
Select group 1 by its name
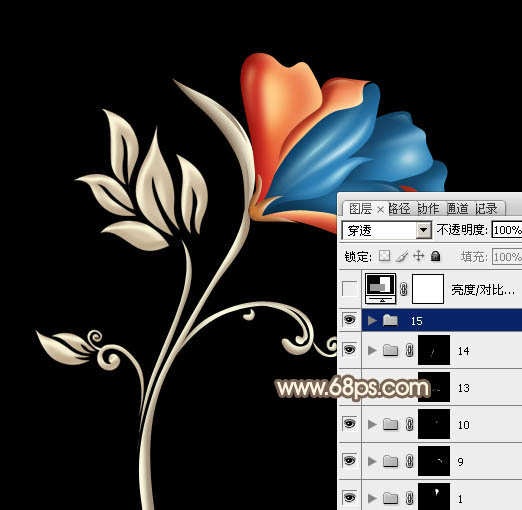(460, 499)
